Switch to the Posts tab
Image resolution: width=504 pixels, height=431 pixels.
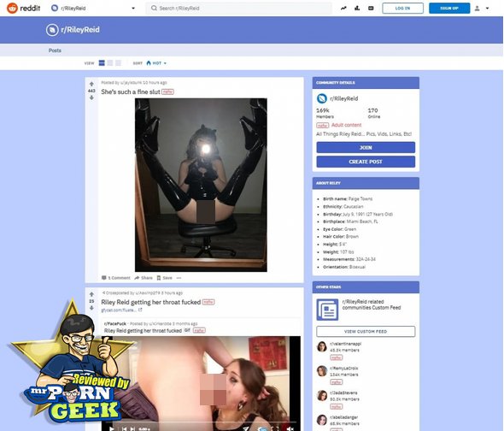pos(55,50)
